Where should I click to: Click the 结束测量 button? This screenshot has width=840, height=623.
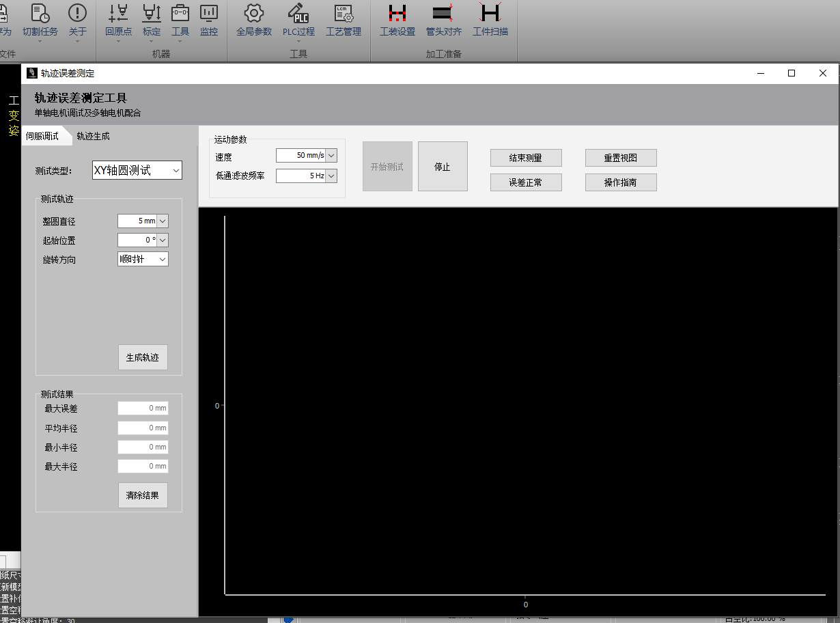pos(526,158)
